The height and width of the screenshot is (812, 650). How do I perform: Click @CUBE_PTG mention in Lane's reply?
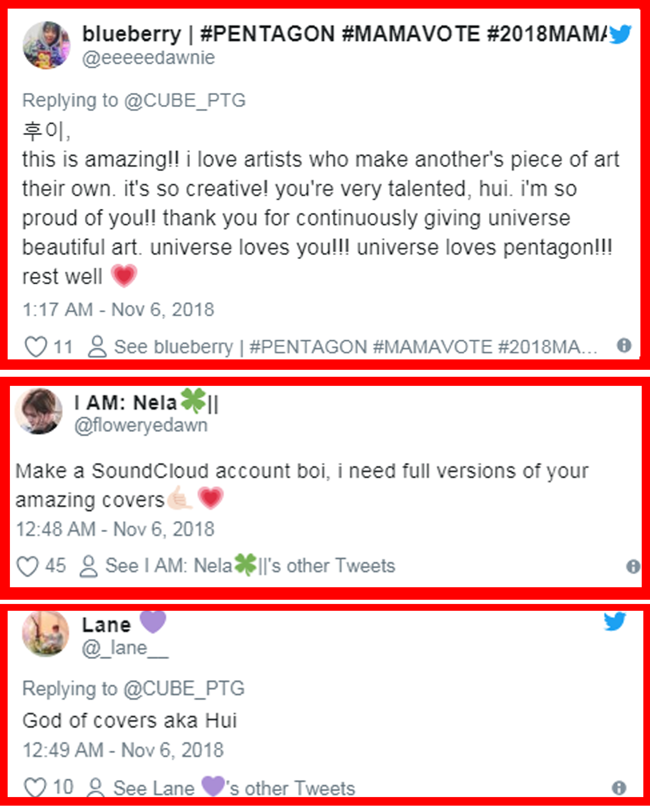point(184,689)
